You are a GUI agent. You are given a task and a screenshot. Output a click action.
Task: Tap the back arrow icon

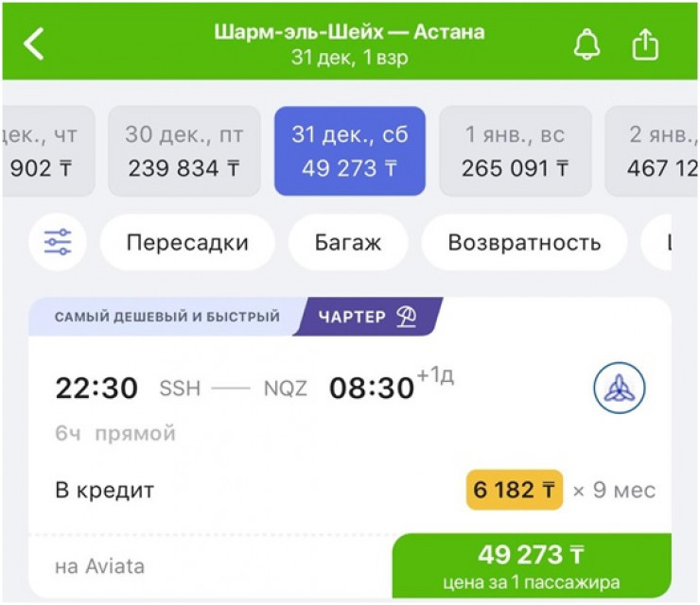[34, 43]
